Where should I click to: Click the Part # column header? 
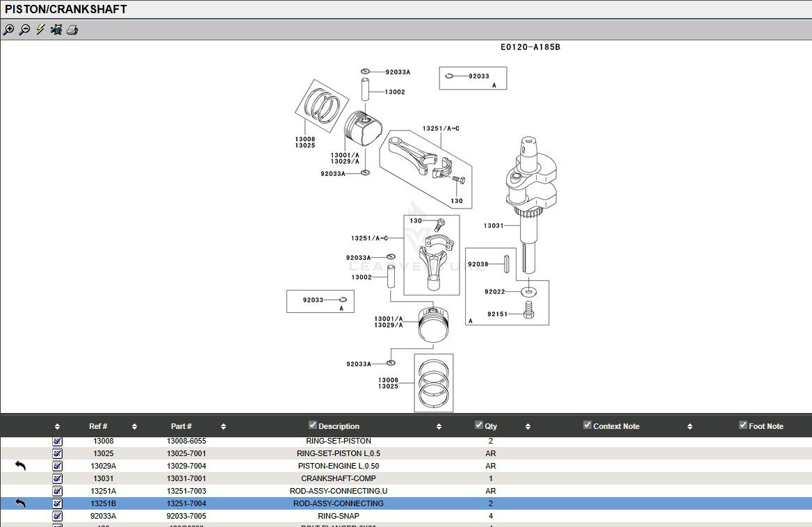pyautogui.click(x=181, y=426)
